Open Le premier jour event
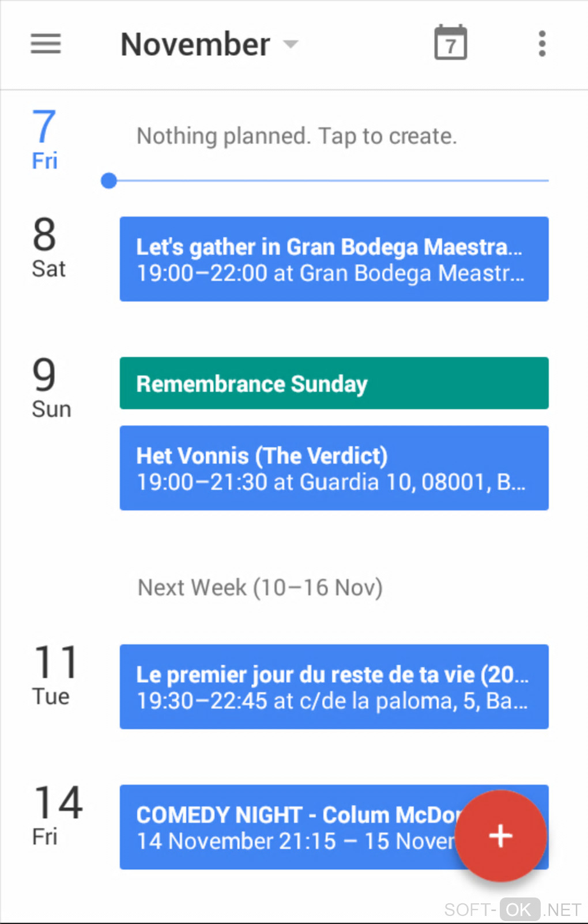 pos(334,687)
